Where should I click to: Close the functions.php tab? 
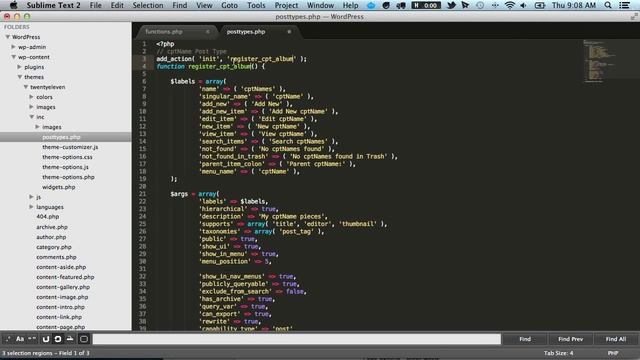[208, 32]
